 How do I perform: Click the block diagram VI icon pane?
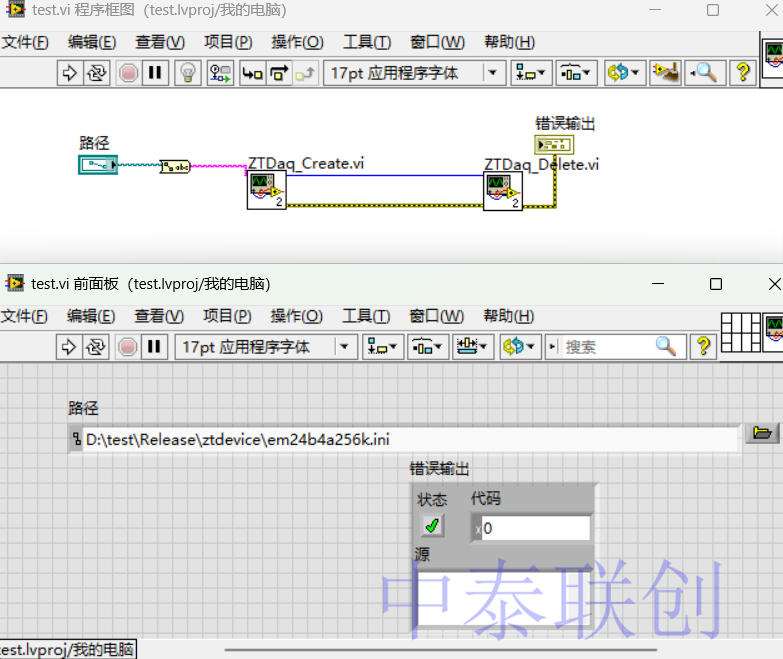coord(774,58)
